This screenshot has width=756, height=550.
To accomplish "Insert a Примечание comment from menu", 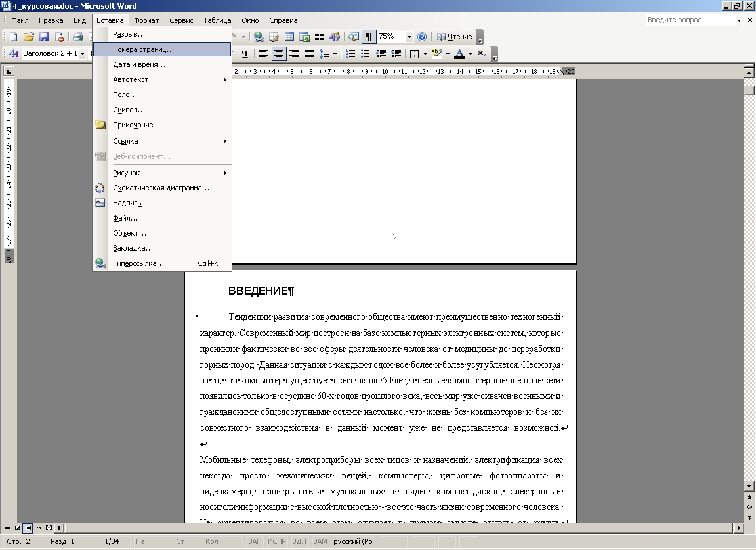I will click(x=162, y=125).
